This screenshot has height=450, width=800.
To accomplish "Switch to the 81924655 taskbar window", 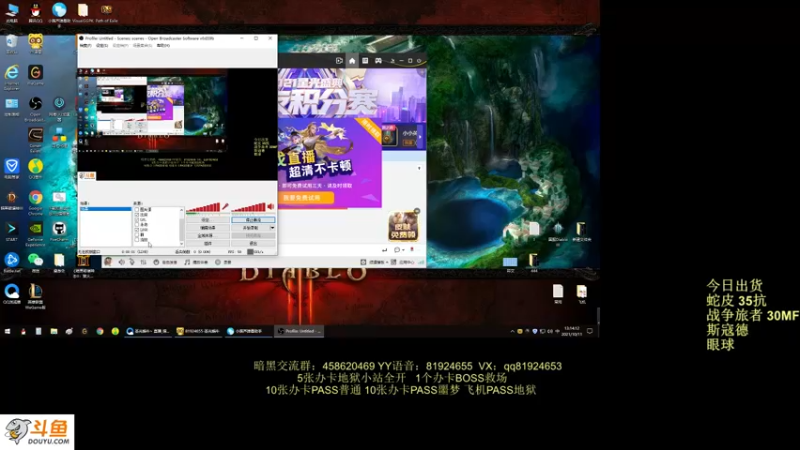I will [x=198, y=331].
